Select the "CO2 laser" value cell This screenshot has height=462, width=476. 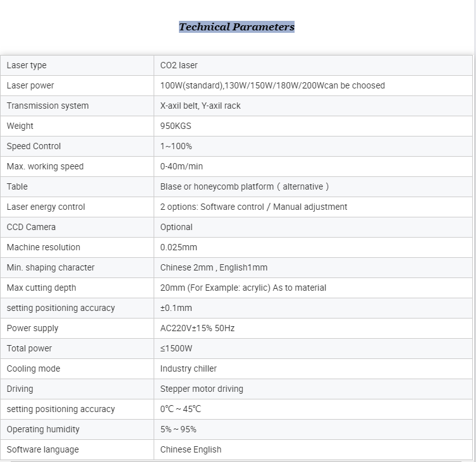[x=179, y=65]
